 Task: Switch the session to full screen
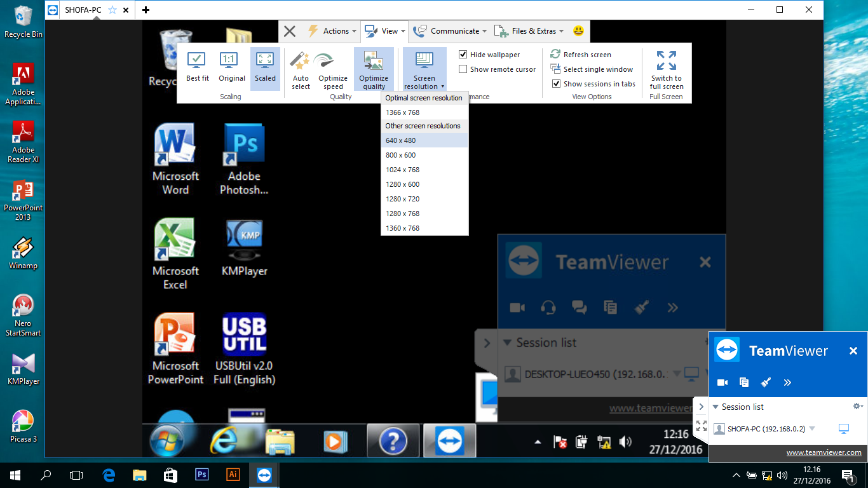[x=666, y=69]
